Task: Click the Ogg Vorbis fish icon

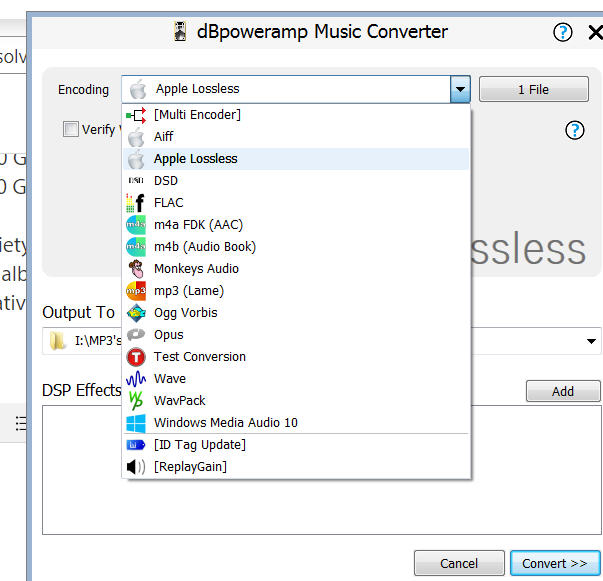Action: pyautogui.click(x=136, y=313)
